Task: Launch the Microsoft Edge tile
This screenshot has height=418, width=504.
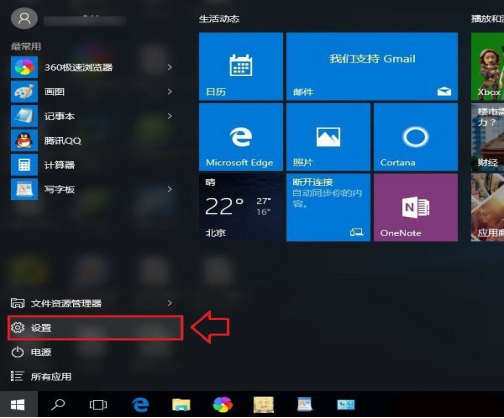Action: click(241, 137)
